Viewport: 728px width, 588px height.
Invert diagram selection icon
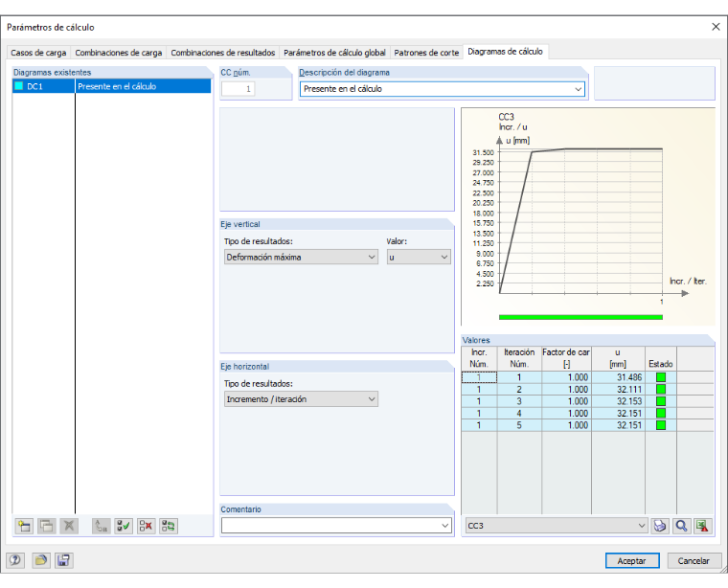(169, 526)
